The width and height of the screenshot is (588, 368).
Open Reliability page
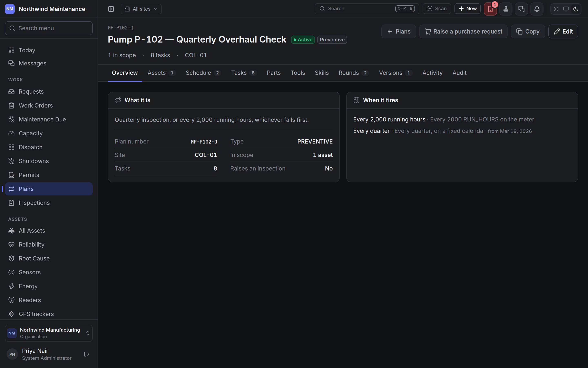pyautogui.click(x=49, y=244)
